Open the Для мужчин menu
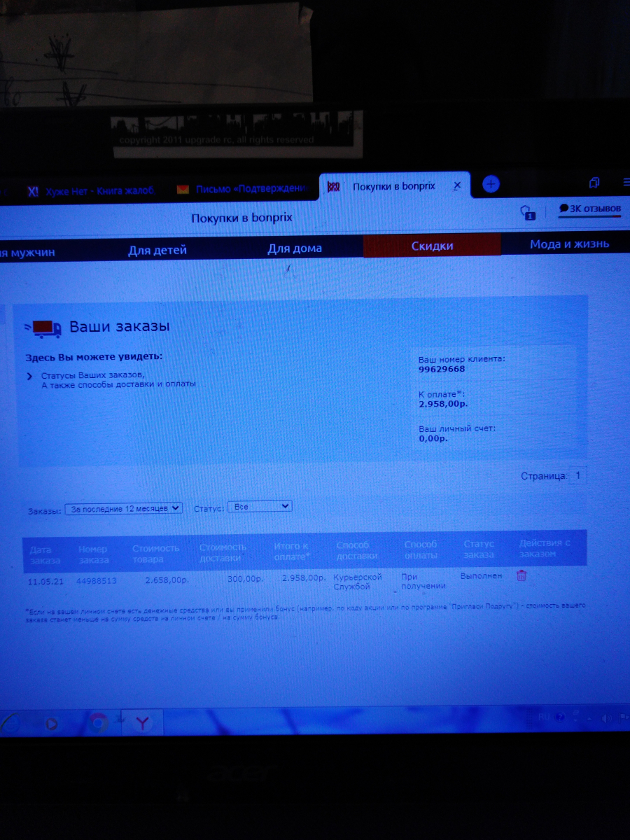The image size is (630, 840). pos(28,252)
